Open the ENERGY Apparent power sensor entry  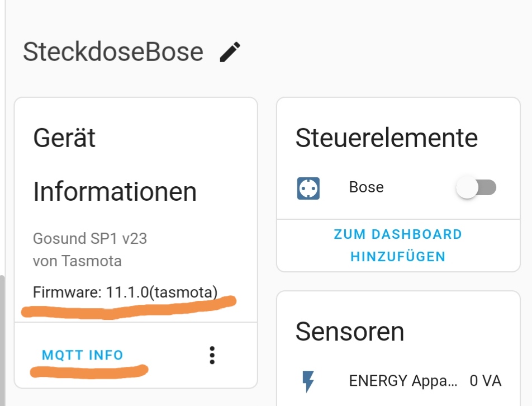[x=402, y=381]
